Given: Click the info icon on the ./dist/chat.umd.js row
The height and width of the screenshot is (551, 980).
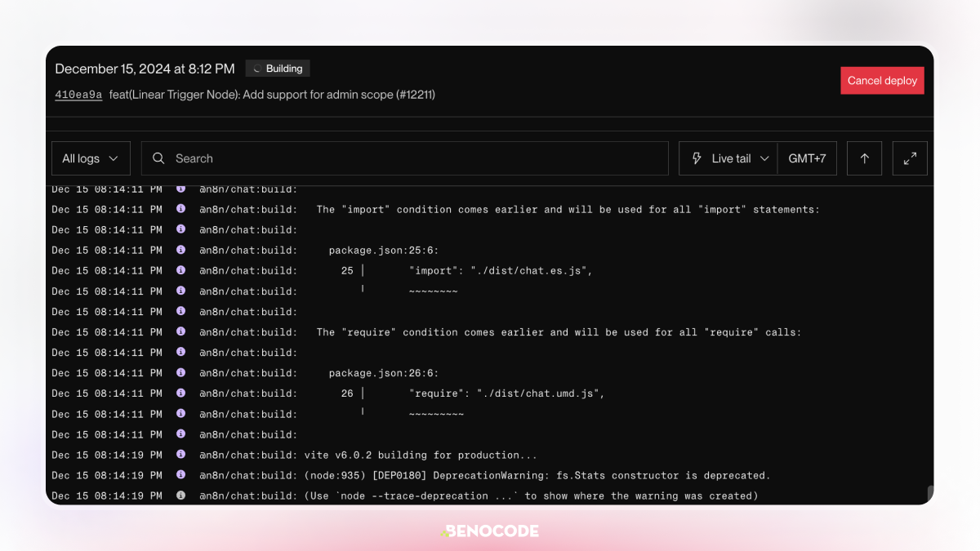Looking at the screenshot, I should (180, 393).
